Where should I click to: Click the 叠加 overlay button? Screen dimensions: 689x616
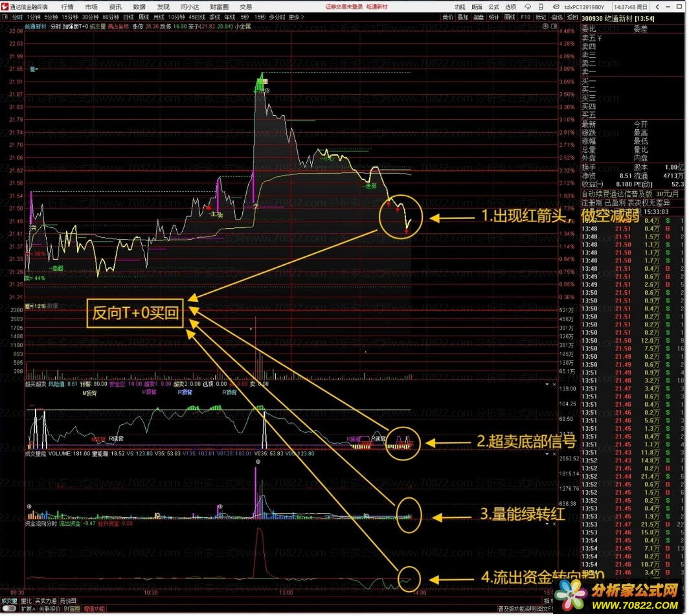click(463, 17)
